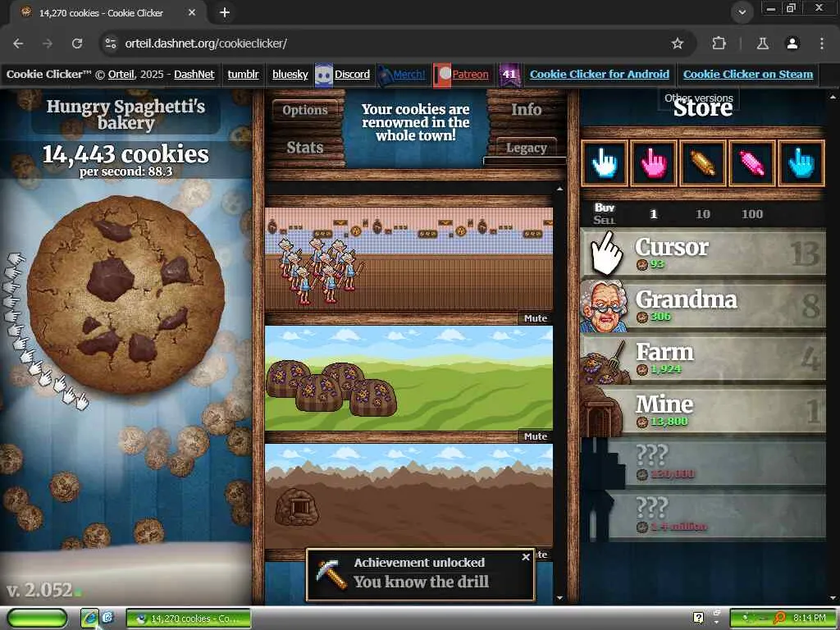Screen dimensions: 840x630
Task: Open the Stats menu
Action: coord(305,148)
